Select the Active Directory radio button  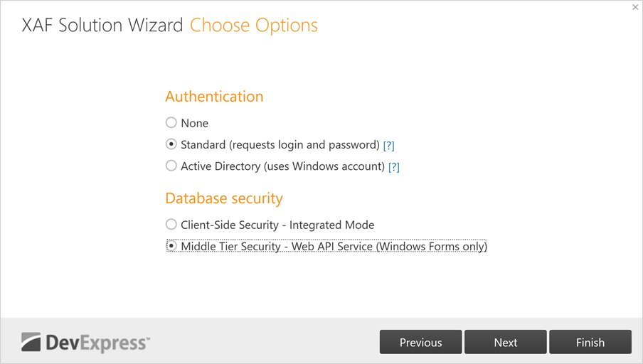pyautogui.click(x=171, y=166)
